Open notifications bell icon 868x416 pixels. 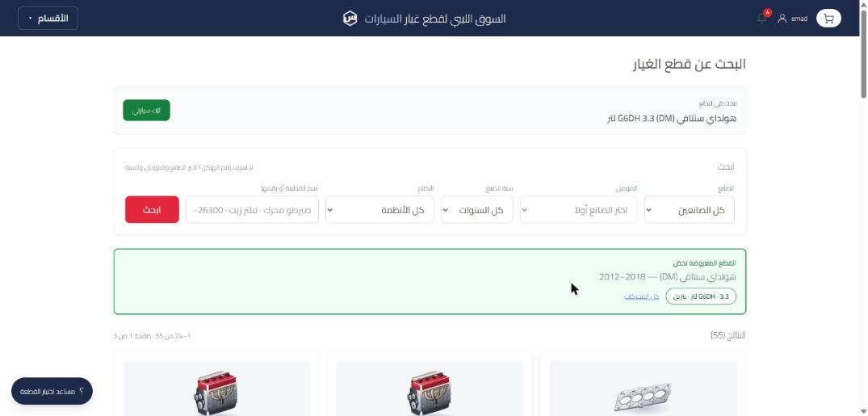pos(762,19)
